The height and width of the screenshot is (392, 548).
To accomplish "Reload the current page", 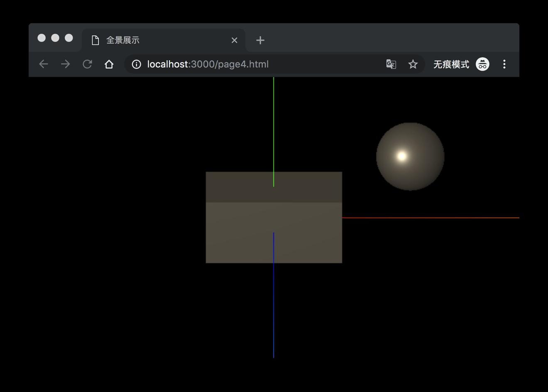I will pyautogui.click(x=87, y=64).
